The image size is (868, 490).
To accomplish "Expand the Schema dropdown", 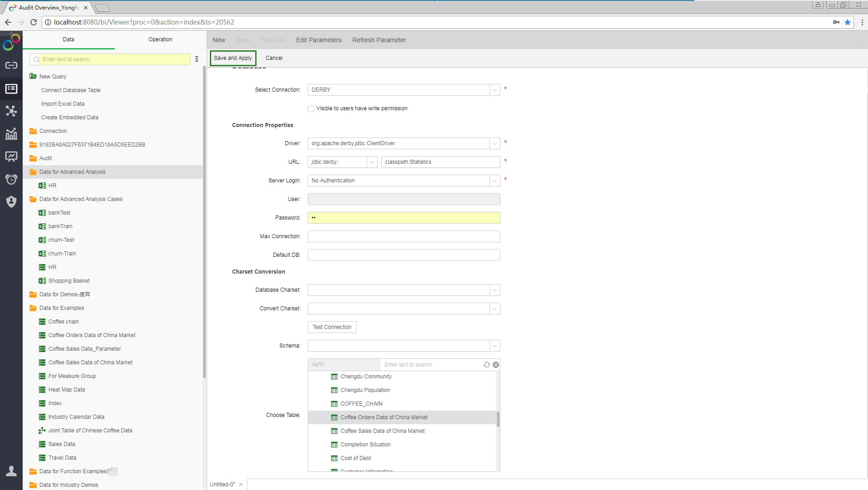I will click(495, 346).
